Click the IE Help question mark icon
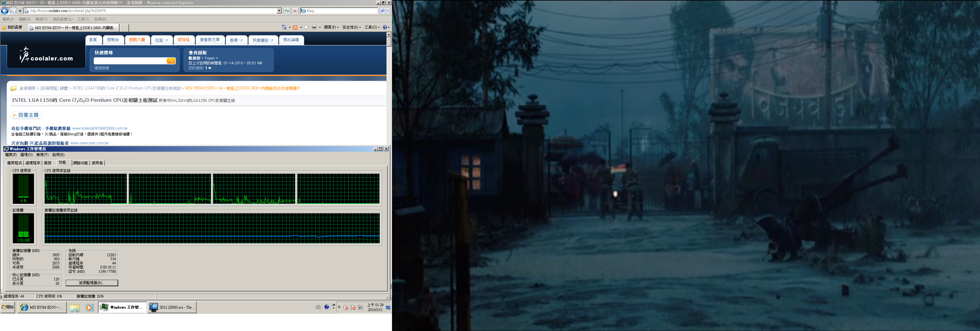The width and height of the screenshot is (980, 331). tap(385, 27)
